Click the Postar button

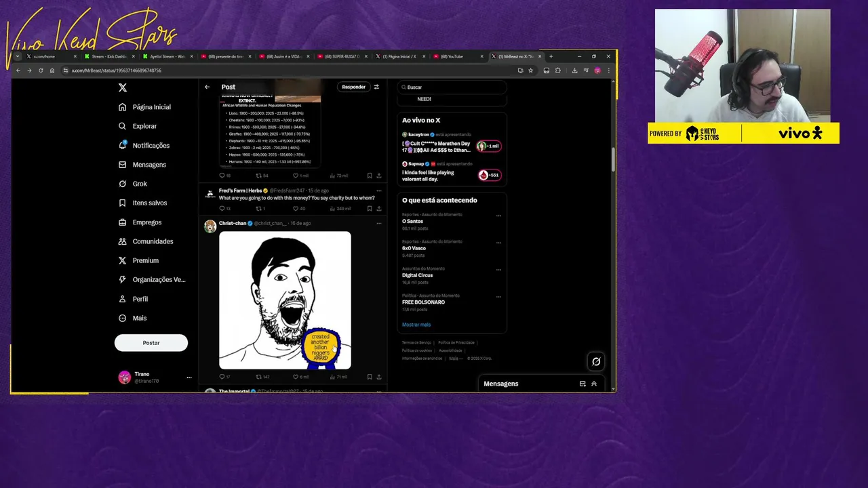point(151,343)
